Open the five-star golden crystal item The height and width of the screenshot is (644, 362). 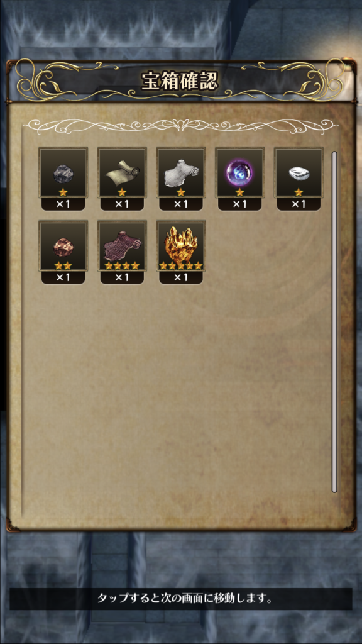tap(181, 246)
